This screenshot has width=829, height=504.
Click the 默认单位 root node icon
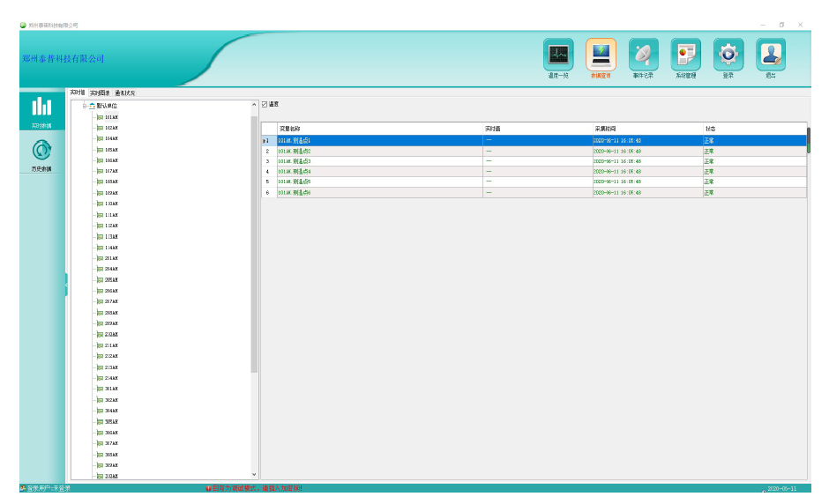click(x=92, y=106)
